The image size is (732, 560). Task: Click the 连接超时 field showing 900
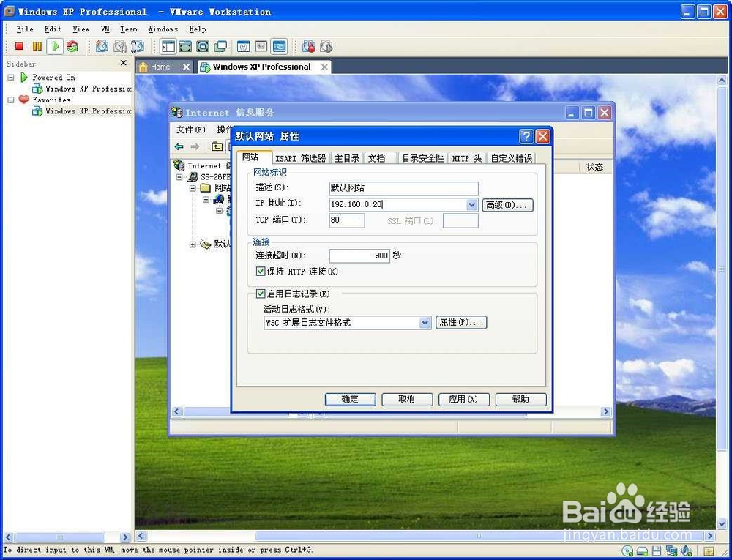tap(359, 255)
